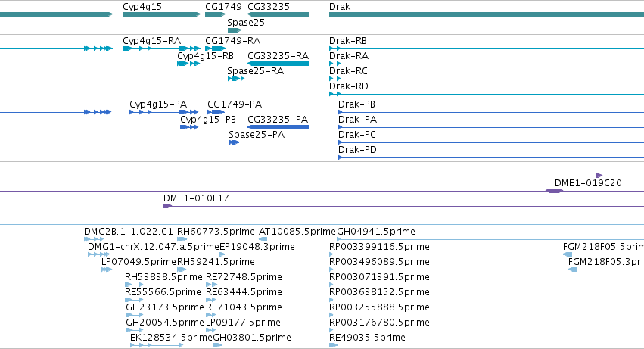Select the Spase25 gene bar
The height and width of the screenshot is (349, 644).
[235, 30]
